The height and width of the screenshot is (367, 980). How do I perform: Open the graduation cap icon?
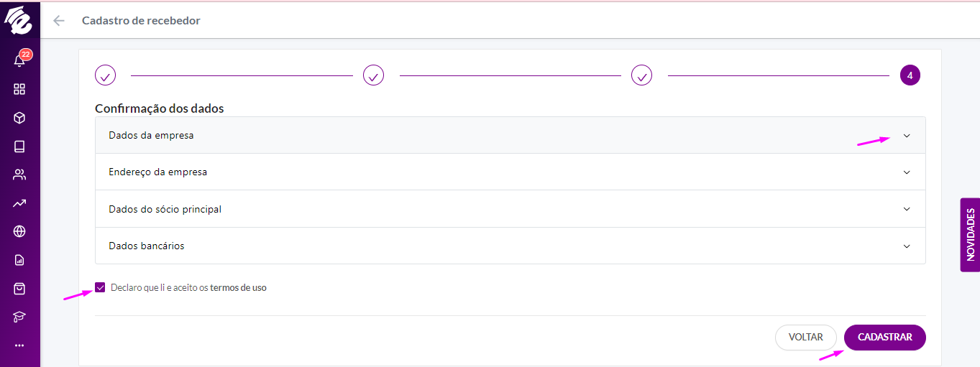19,317
